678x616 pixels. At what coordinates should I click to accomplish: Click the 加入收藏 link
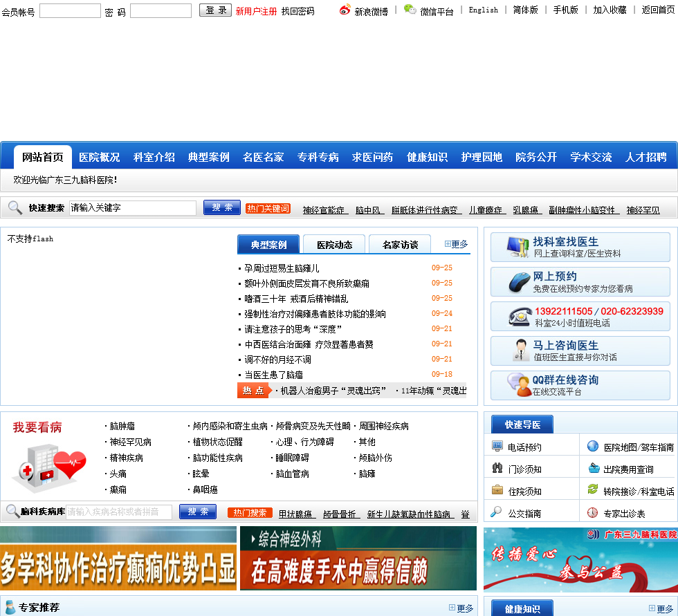click(610, 10)
